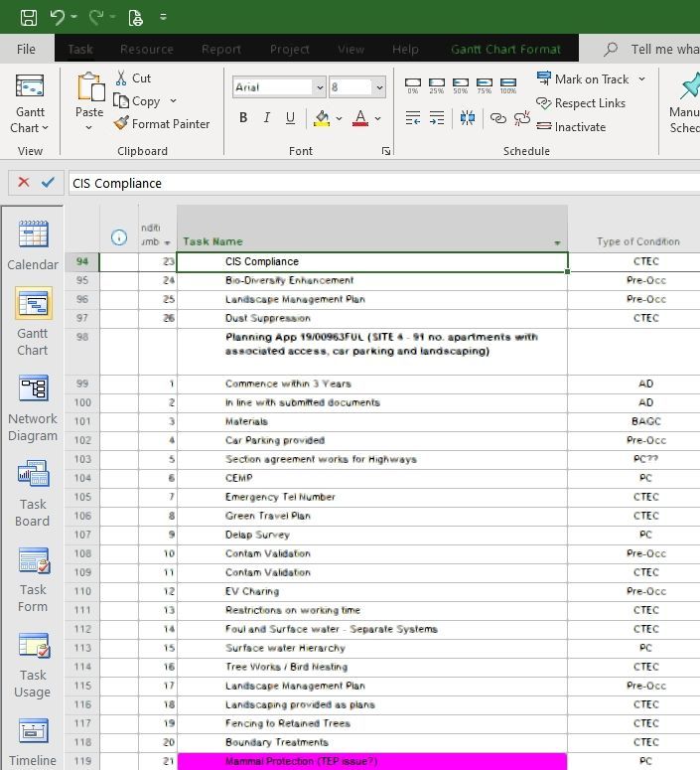The height and width of the screenshot is (770, 700).
Task: Open Task Form view
Action: point(33,578)
